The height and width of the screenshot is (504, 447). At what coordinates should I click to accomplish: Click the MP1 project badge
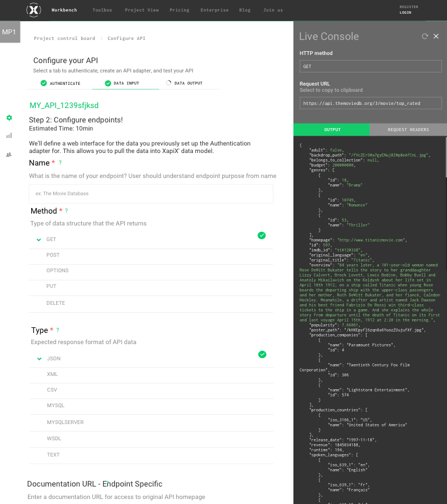click(10, 32)
